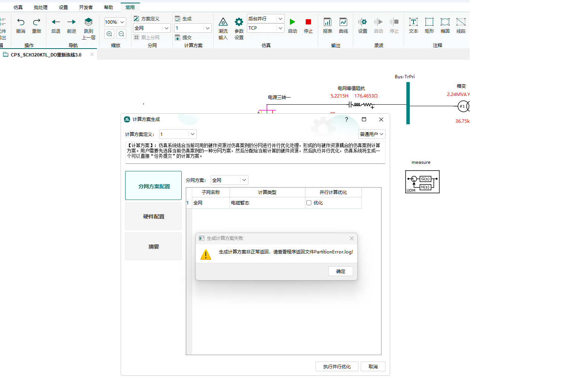Open the 普通用户 user mode dropdown
This screenshot has height=392, width=579.
pos(372,134)
